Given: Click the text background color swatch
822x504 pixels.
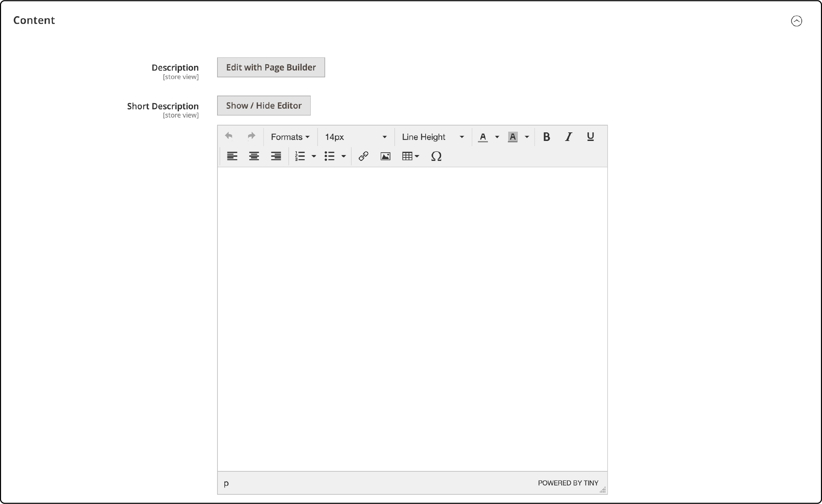Looking at the screenshot, I should (x=513, y=137).
